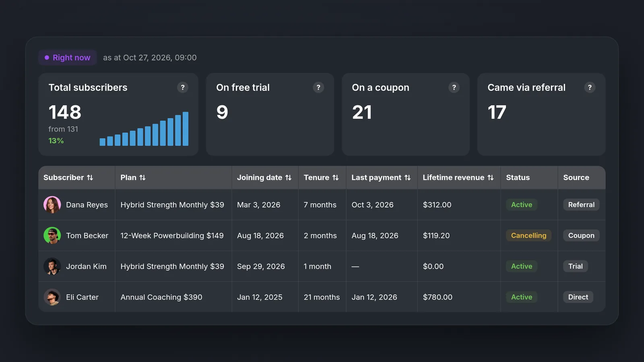Click the Direct source tag

click(x=578, y=297)
